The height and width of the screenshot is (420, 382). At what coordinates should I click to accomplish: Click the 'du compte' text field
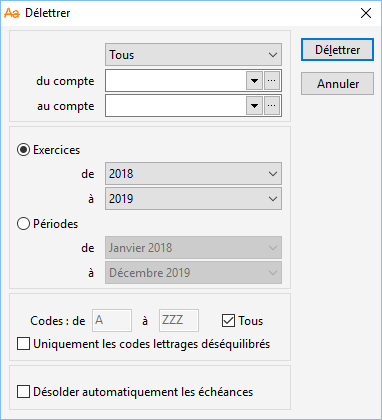click(x=176, y=81)
